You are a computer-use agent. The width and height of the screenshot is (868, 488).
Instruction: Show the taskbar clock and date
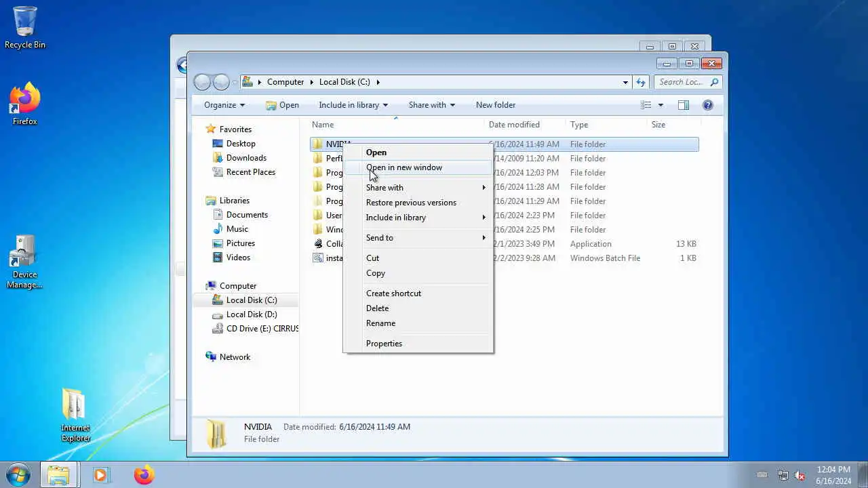click(834, 475)
